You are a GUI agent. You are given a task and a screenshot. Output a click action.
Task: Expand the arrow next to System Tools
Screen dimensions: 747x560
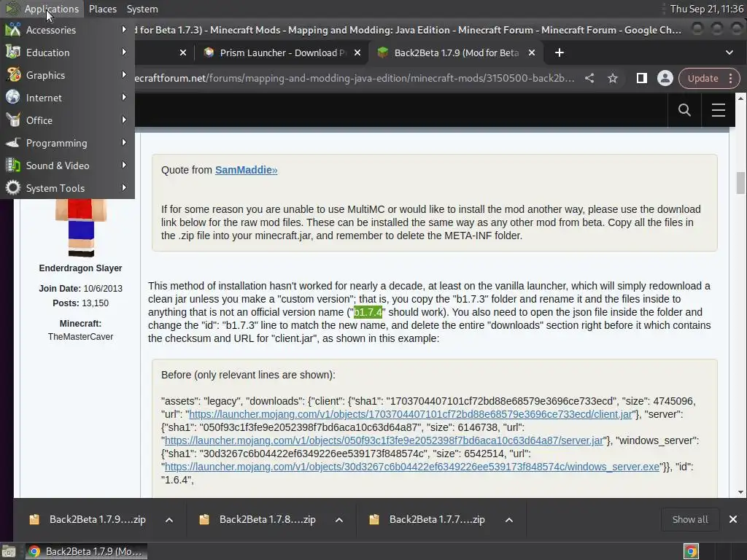pos(124,187)
